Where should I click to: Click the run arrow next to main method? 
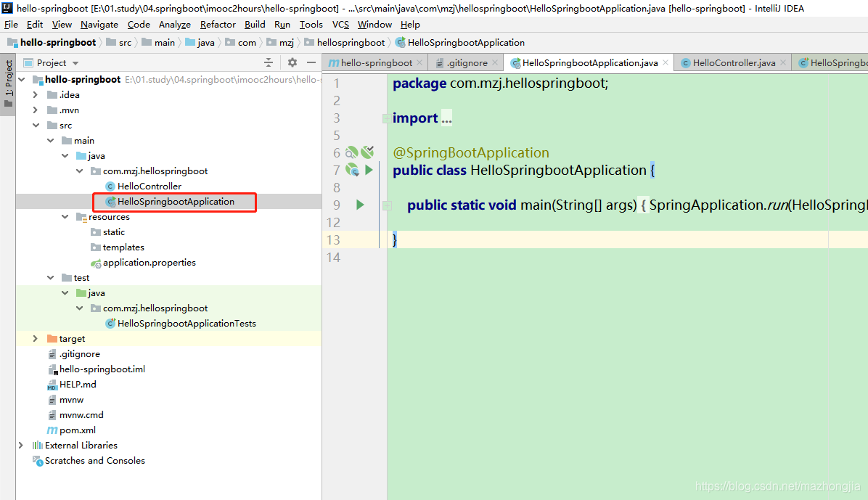(360, 205)
